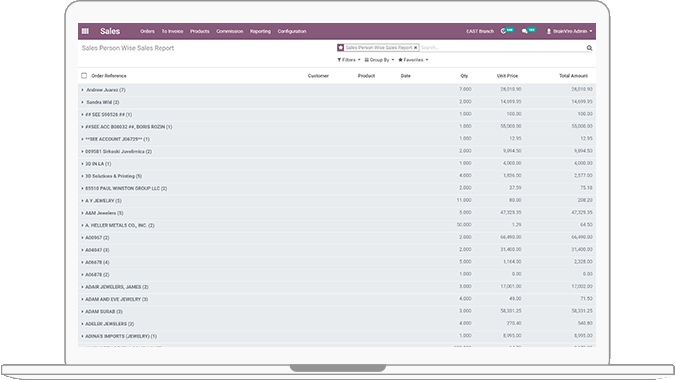Sort by Qty column header
675x380 pixels.
click(464, 76)
